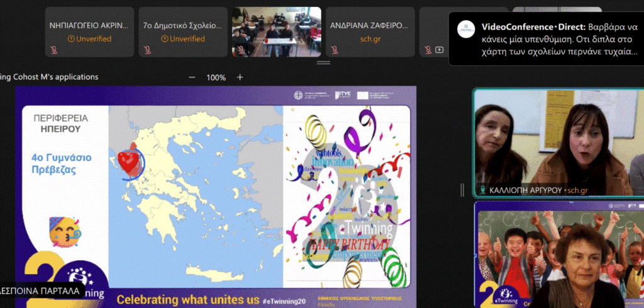Click the zoom in plus icon
This screenshot has height=308, width=644.
[240, 77]
